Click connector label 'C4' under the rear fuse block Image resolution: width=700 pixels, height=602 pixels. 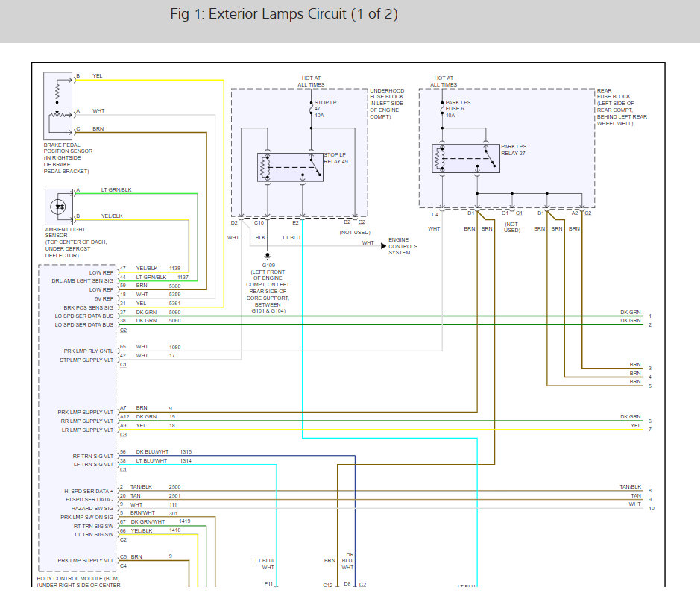point(435,215)
